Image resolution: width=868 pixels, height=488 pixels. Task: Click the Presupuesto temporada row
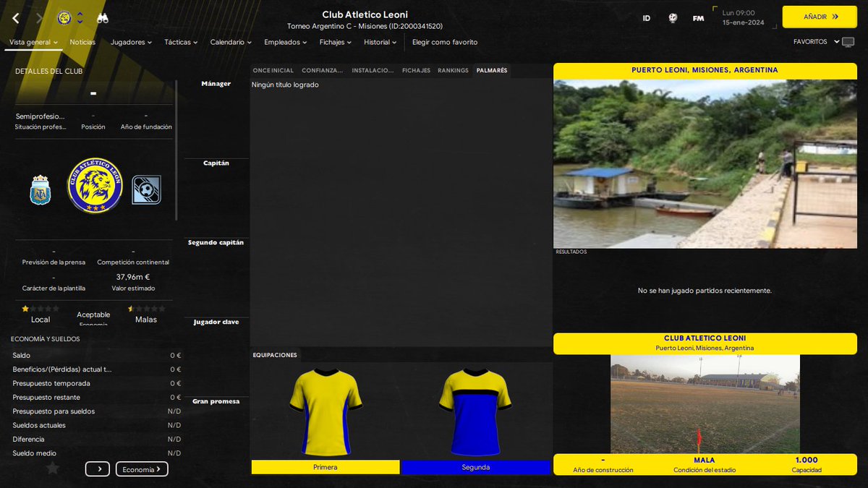click(96, 383)
